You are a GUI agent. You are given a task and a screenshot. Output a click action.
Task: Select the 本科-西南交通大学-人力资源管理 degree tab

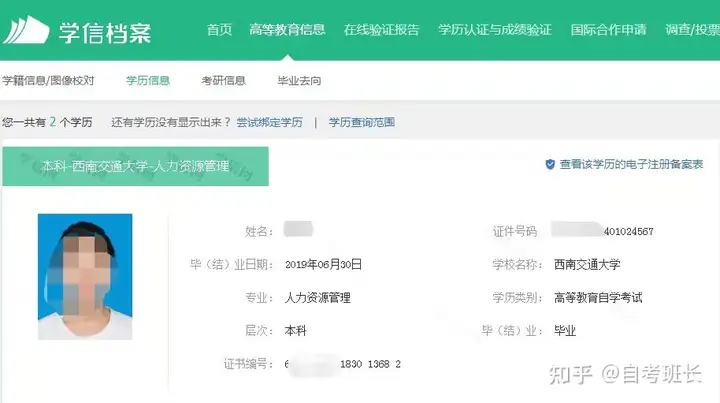click(135, 166)
